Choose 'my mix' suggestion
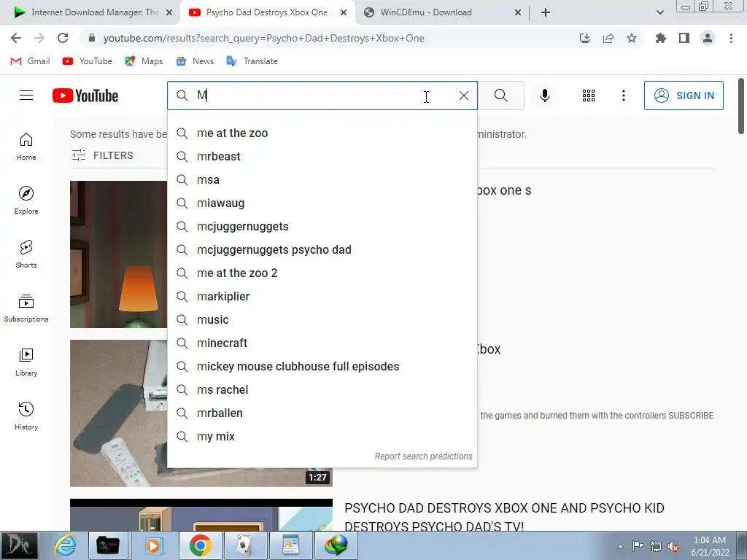The width and height of the screenshot is (747, 560). (322, 437)
